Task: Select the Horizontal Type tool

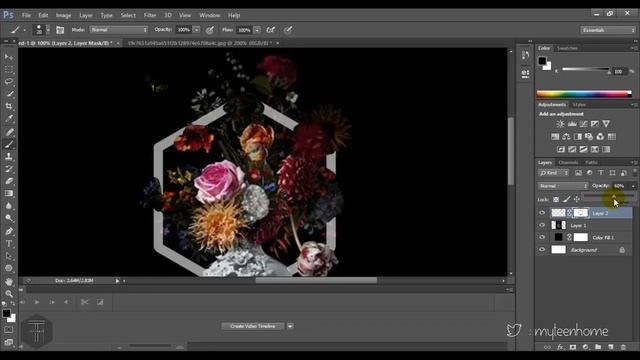Action: click(9, 244)
